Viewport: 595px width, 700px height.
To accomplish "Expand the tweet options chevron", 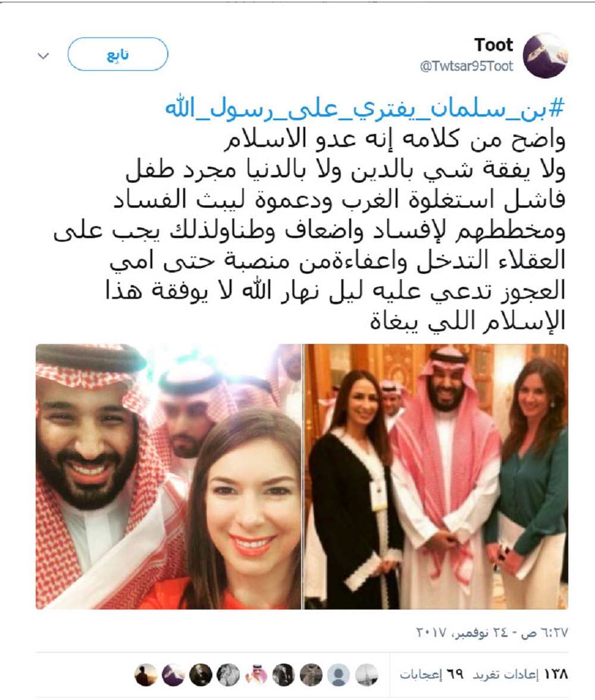I will click(43, 56).
